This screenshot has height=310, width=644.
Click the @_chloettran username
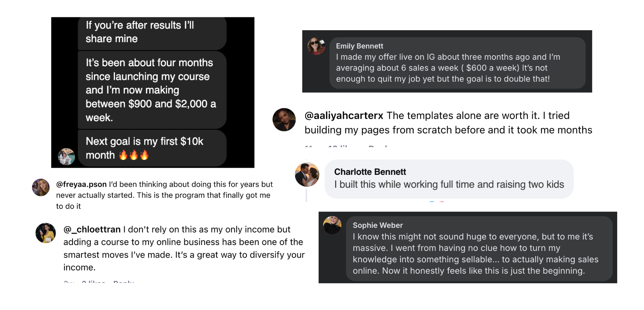tap(92, 230)
